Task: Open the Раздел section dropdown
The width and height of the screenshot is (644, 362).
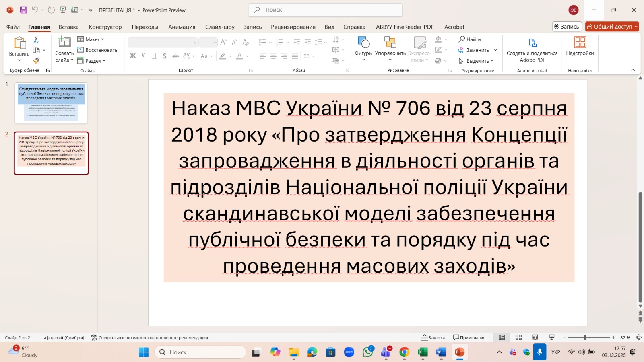Action: point(92,61)
